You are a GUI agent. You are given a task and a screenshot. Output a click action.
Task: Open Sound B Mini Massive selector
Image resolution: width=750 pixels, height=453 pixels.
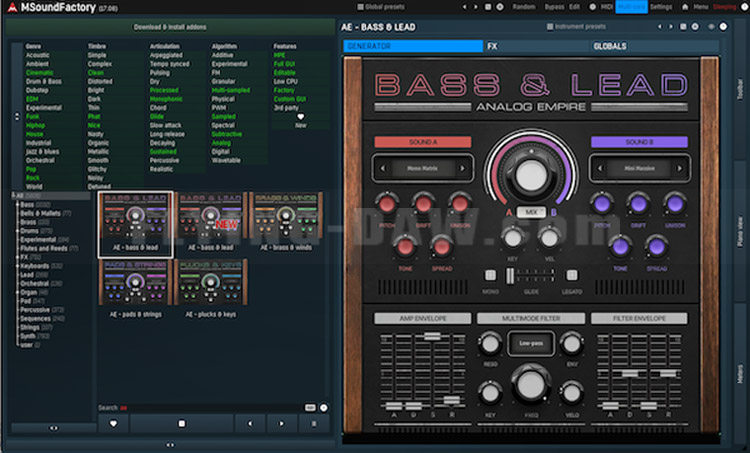(640, 168)
